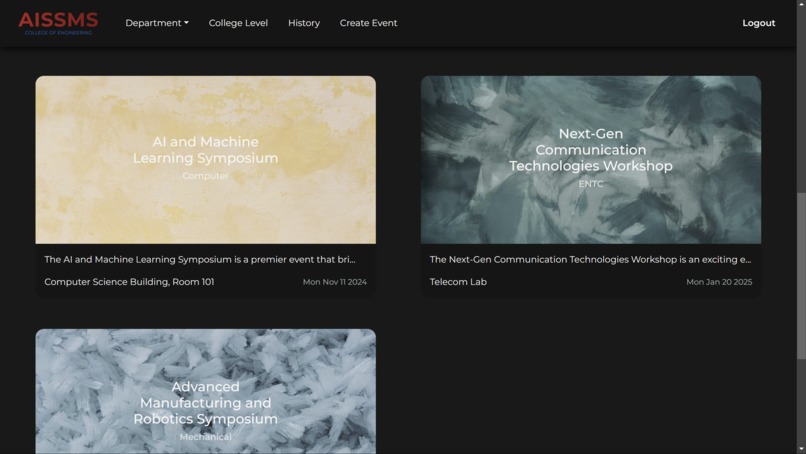The height and width of the screenshot is (454, 806).
Task: Log out using the Logout link
Action: [758, 23]
